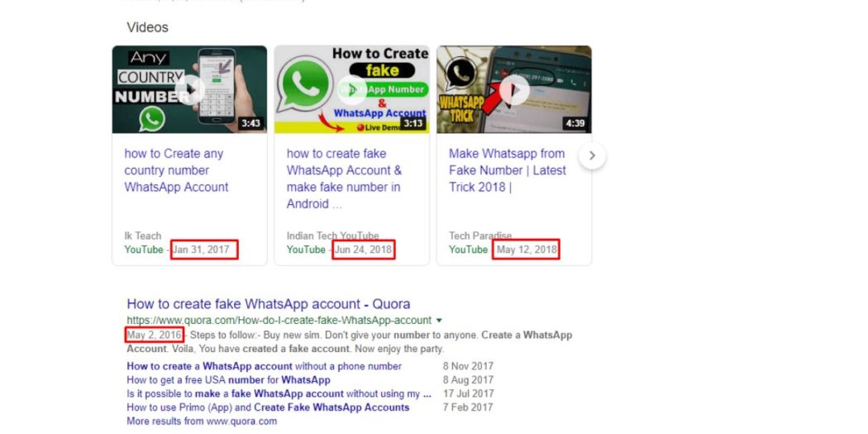868x434 pixels.
Task: Click the 3:43 duration badge thumbnail
Action: coord(250,123)
